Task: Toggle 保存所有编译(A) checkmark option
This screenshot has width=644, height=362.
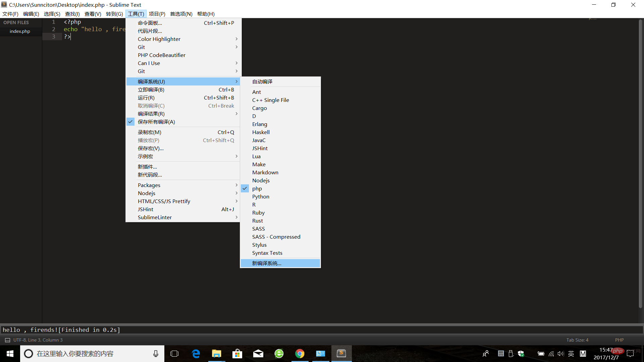Action: (x=156, y=122)
